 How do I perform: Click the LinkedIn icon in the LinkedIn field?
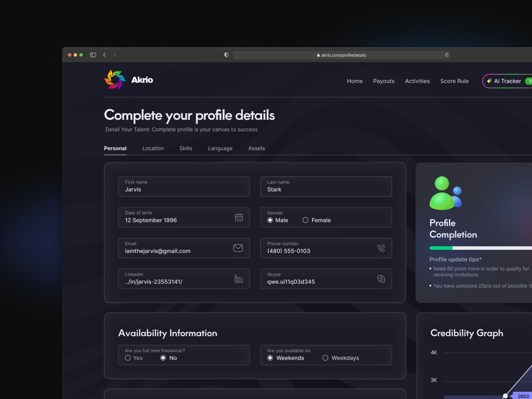(238, 279)
